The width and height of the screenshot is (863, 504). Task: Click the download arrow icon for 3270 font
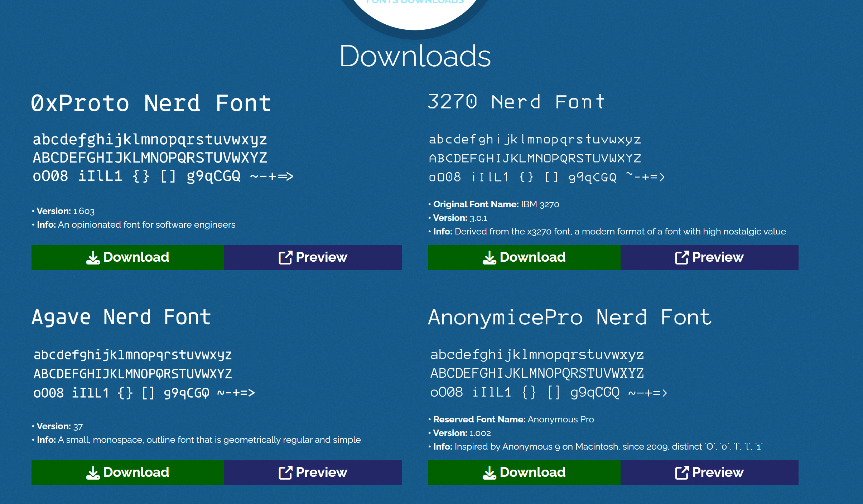[490, 257]
